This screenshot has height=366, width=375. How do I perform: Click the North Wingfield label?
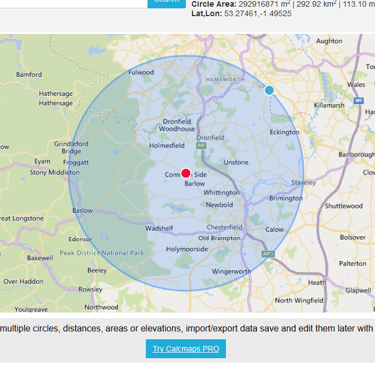tap(299, 300)
